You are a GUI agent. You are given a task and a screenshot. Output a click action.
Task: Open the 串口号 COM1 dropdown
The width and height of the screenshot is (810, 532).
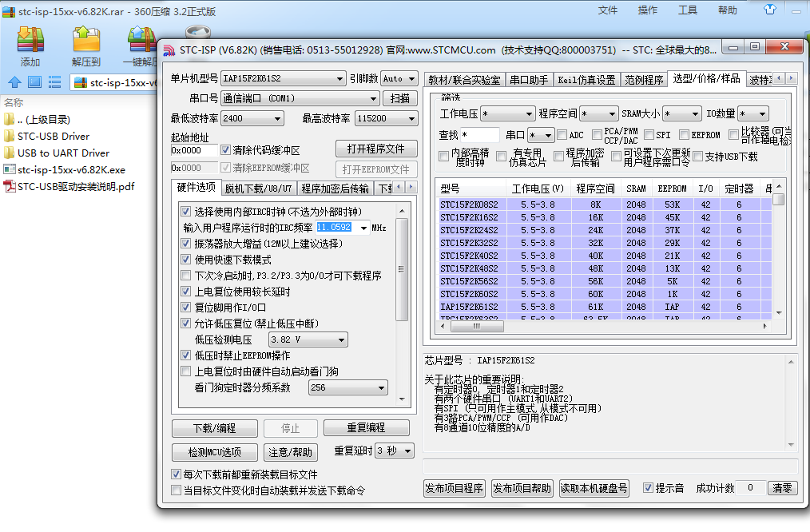pyautogui.click(x=300, y=98)
